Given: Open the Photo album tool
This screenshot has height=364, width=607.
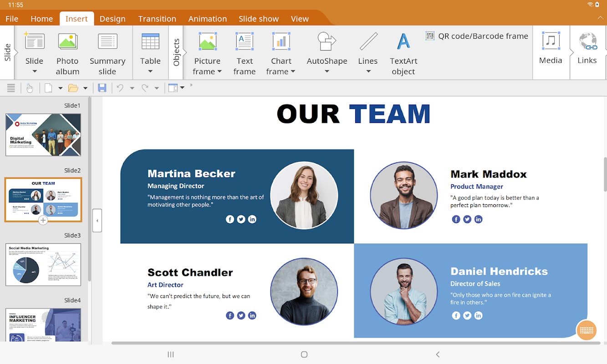Looking at the screenshot, I should tap(67, 54).
